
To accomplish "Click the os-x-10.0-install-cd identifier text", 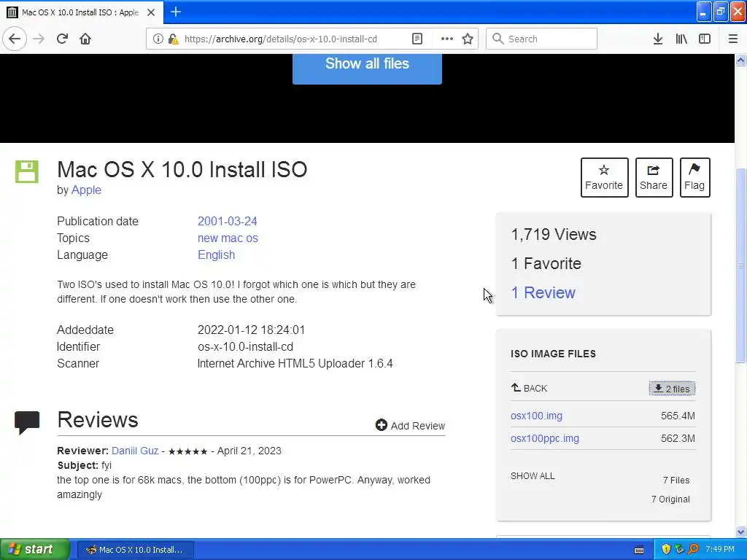I will 245,346.
